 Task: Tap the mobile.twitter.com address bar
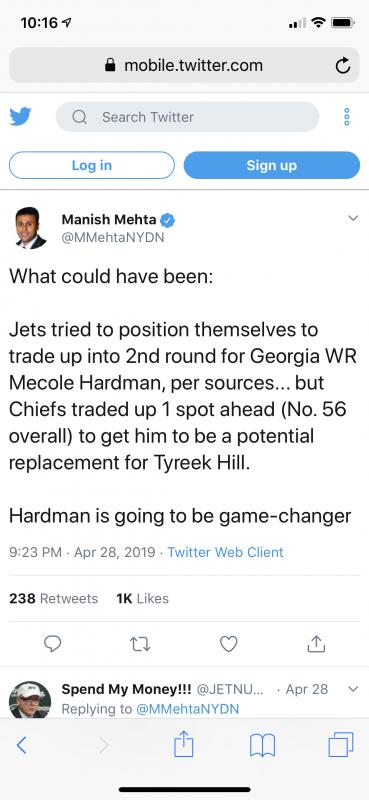coord(184,65)
